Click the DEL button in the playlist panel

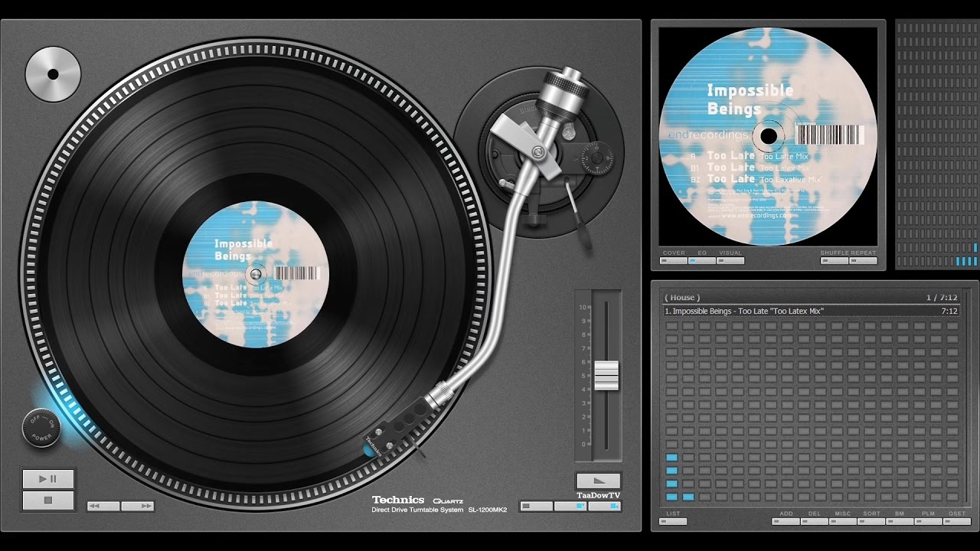coord(815,521)
